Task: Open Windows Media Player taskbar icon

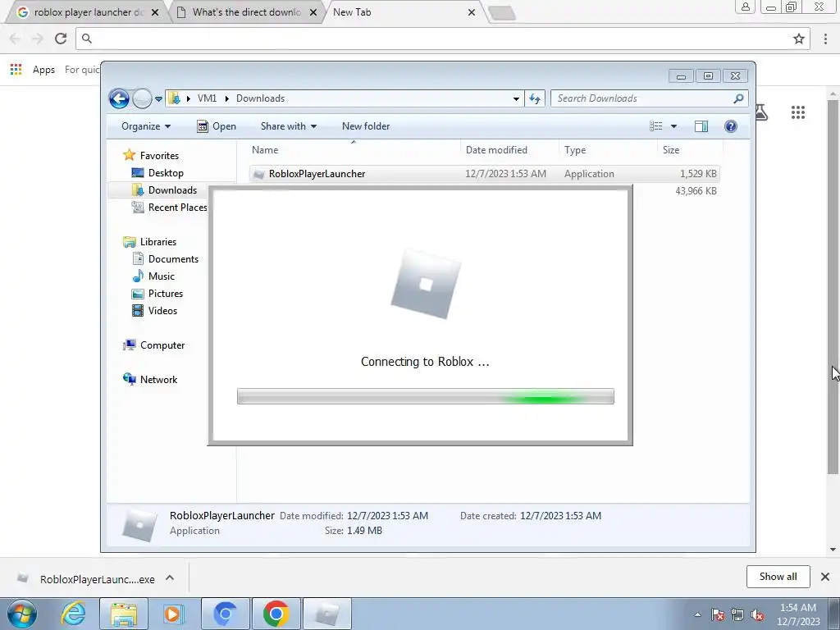Action: [x=173, y=614]
